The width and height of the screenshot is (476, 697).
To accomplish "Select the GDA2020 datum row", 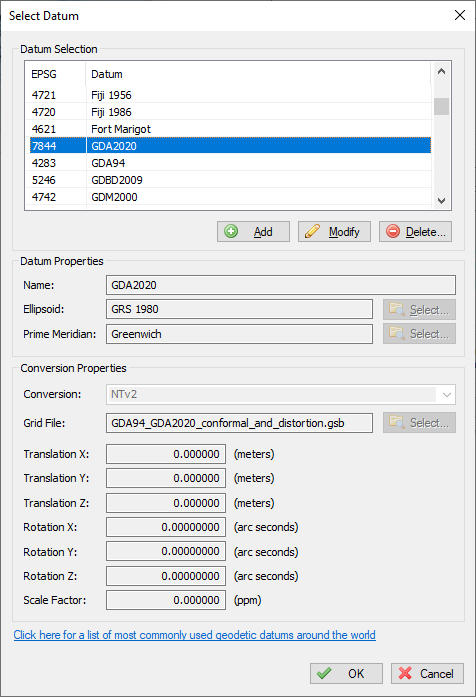I will [230, 146].
